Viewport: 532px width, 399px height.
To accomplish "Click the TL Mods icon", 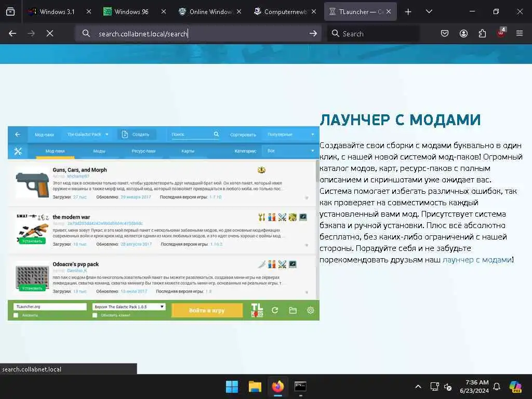I will 257,311.
